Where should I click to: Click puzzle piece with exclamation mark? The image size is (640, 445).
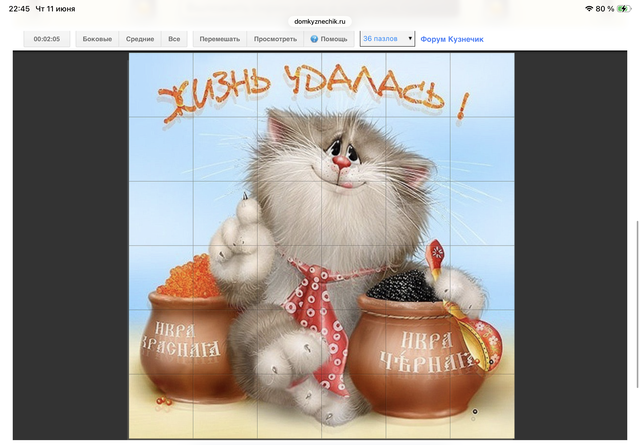(482, 85)
